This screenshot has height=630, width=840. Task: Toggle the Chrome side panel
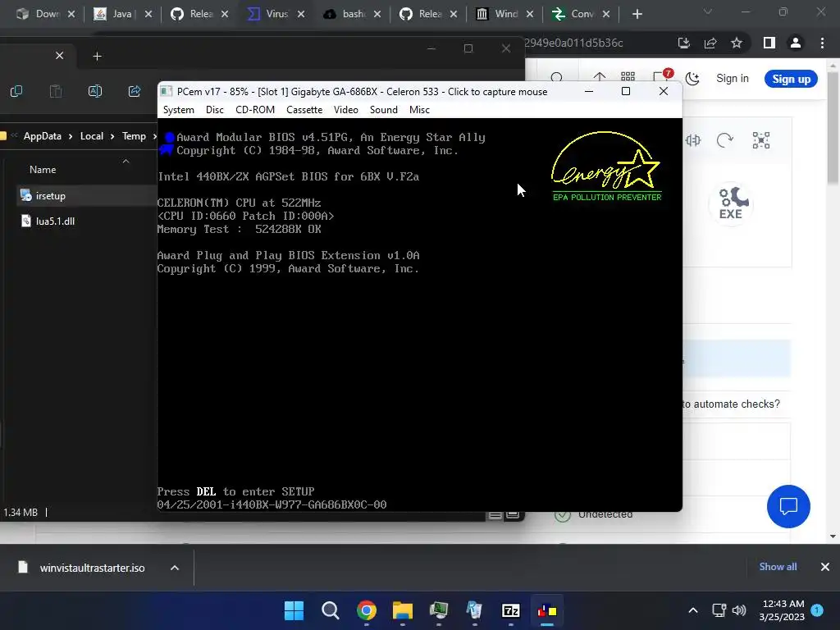[x=769, y=43]
